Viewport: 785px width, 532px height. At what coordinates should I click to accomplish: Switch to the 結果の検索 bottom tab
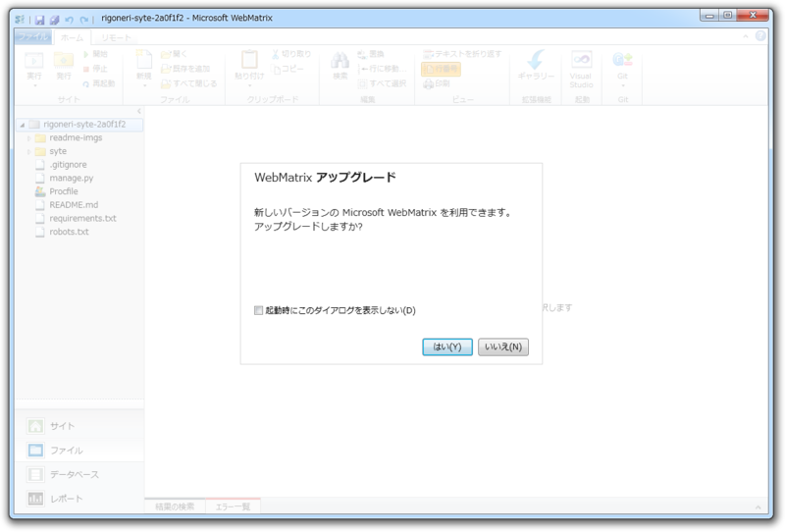point(175,506)
